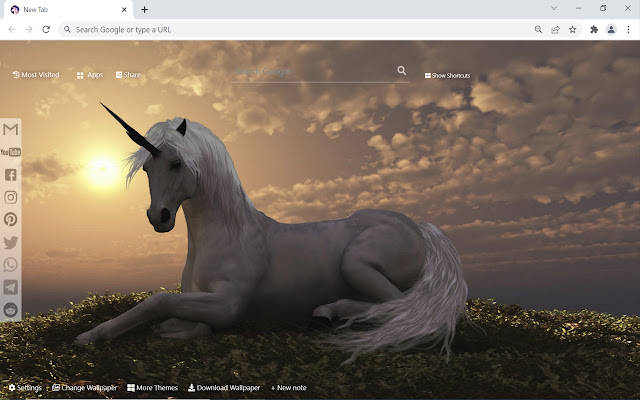Click Change Wallpaper
The height and width of the screenshot is (400, 640).
pyautogui.click(x=84, y=388)
